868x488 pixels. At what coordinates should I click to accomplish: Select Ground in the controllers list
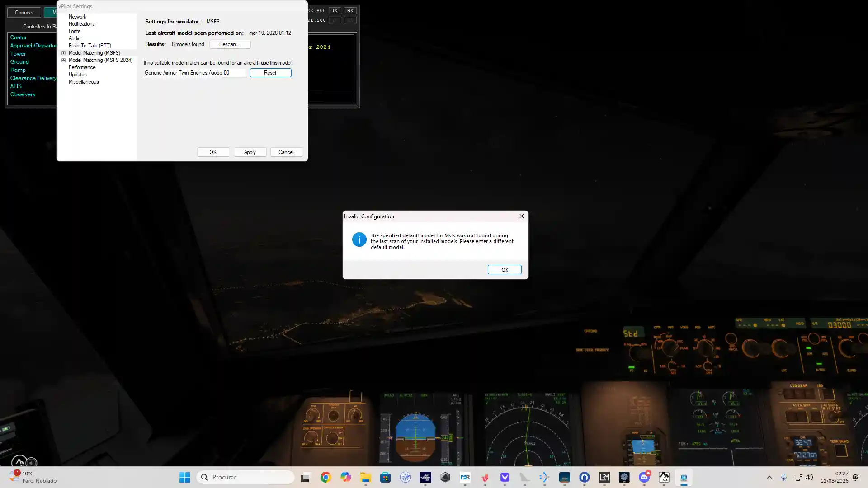pyautogui.click(x=19, y=62)
